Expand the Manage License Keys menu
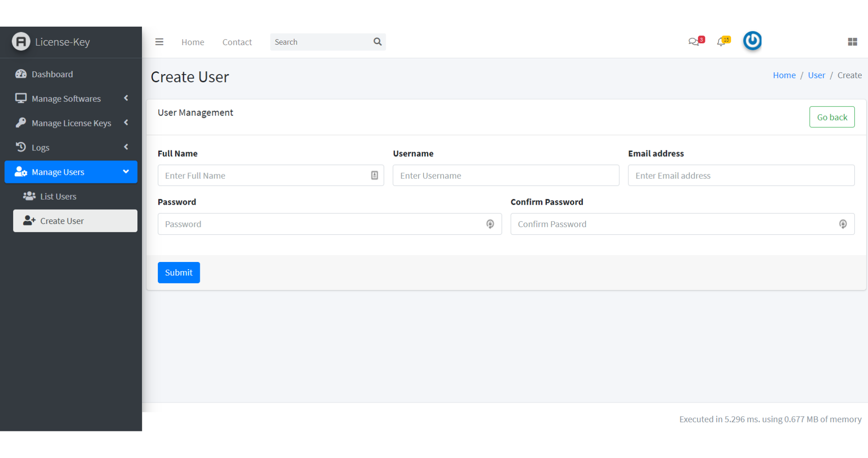The width and height of the screenshot is (868, 458). click(x=71, y=123)
